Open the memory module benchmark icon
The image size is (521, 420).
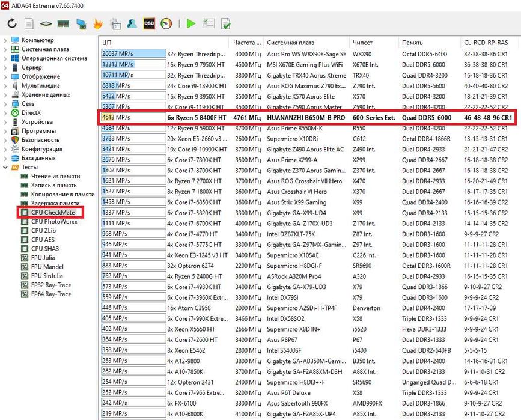63,23
